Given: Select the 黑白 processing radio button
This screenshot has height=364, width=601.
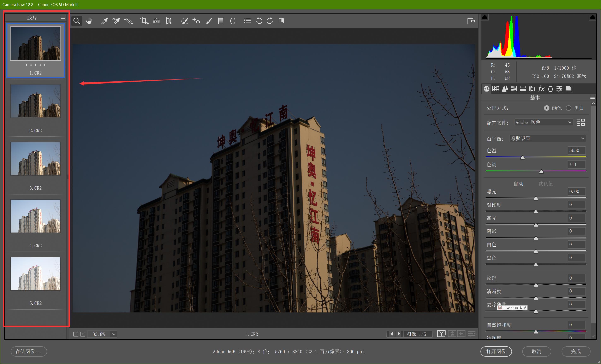Looking at the screenshot, I should coord(569,108).
